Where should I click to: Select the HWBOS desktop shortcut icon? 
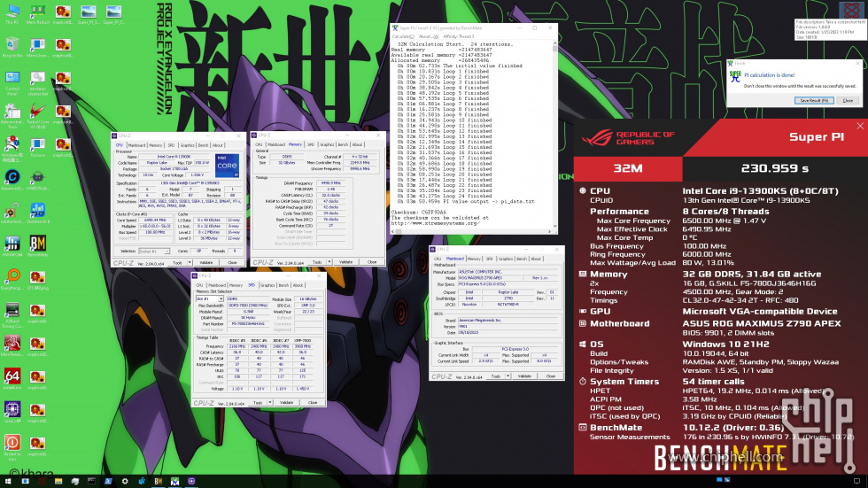point(37,180)
